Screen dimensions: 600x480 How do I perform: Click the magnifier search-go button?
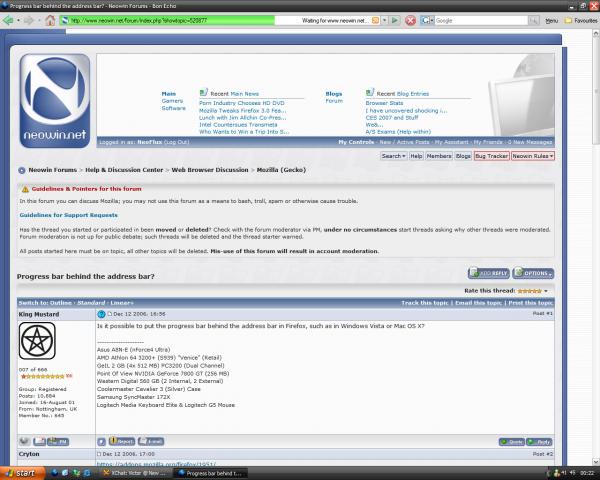click(x=533, y=20)
